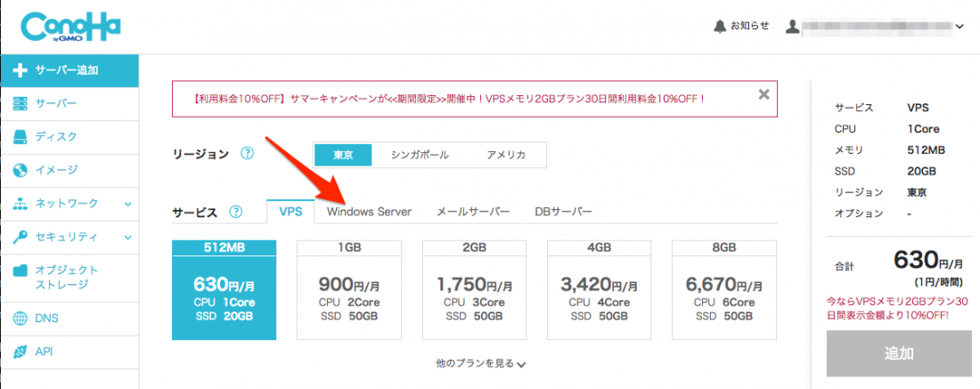This screenshot has height=389, width=980.
Task: Click the お知らせ text link
Action: click(749, 26)
